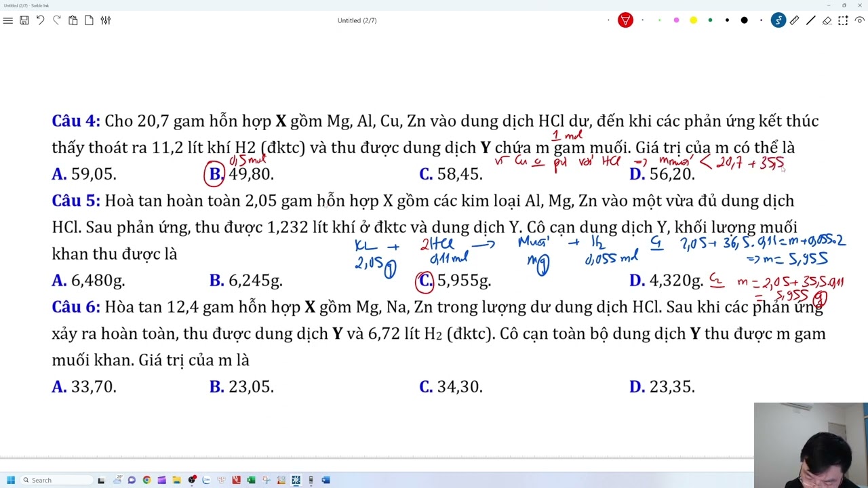The height and width of the screenshot is (488, 868).
Task: Select the eraser tool
Action: point(827,20)
